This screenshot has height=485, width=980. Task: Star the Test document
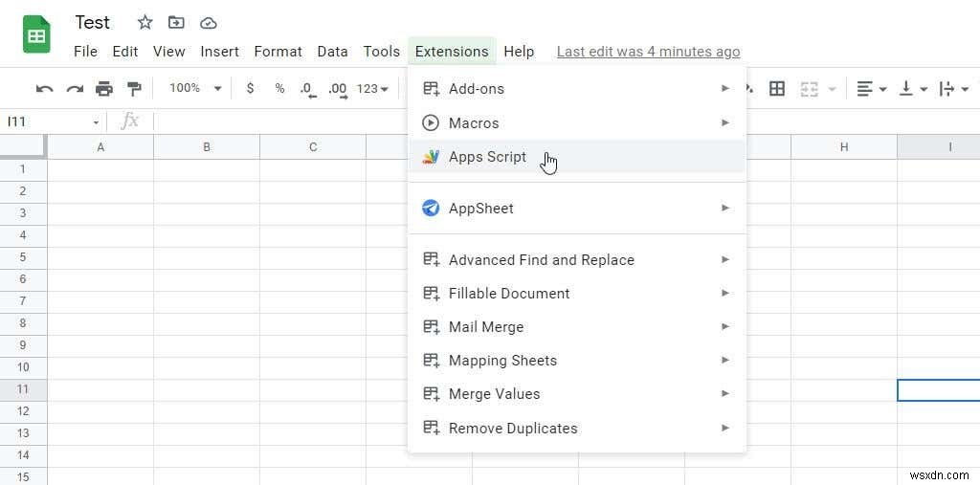click(145, 23)
